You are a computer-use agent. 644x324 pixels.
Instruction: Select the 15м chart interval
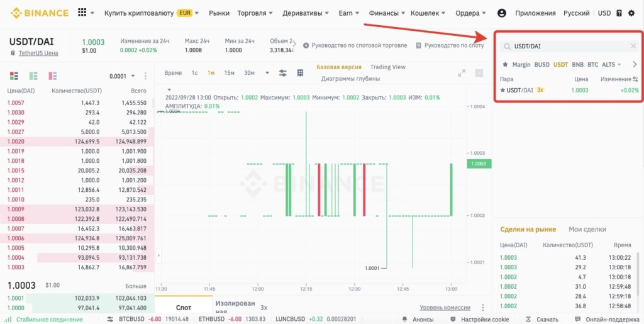[x=229, y=73]
